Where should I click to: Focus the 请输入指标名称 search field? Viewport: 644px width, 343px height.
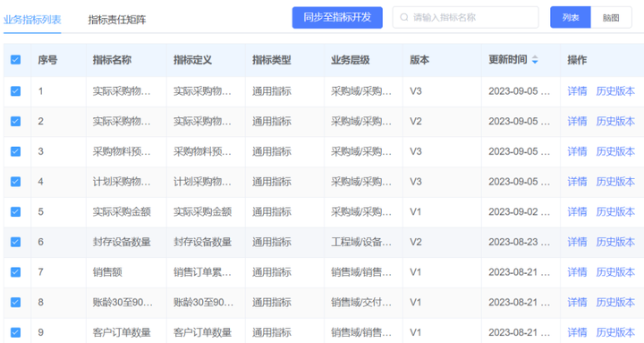click(x=465, y=17)
